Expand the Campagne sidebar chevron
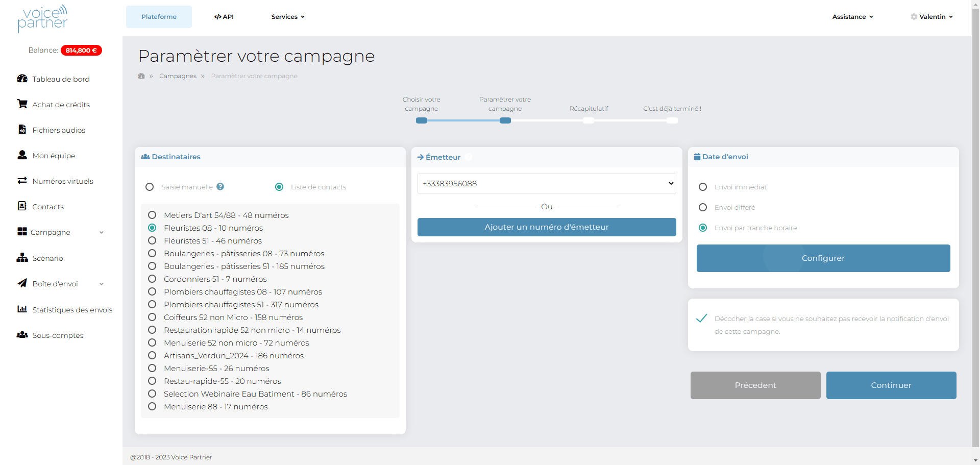 (x=102, y=232)
